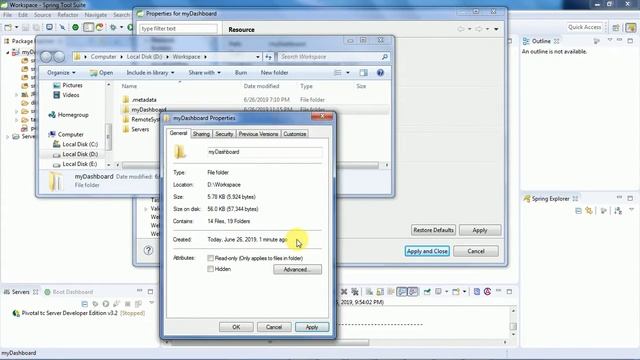Image resolution: width=640 pixels, height=360 pixels.
Task: Cancel the myDashboard Properties dialog
Action: (273, 327)
